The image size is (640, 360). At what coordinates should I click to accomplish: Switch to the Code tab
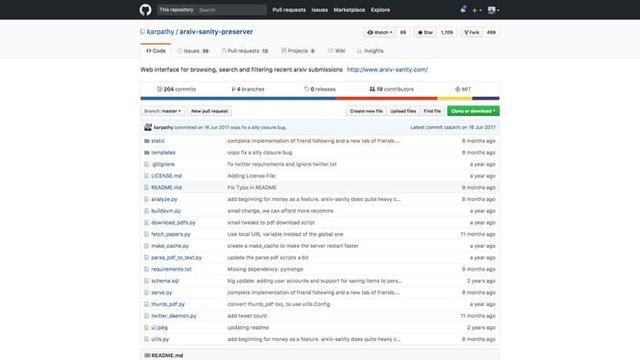click(x=156, y=51)
